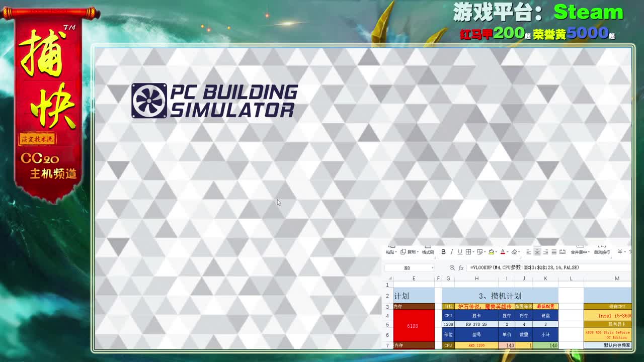644x362 pixels.
Task: Click the cell style brush icon
Action: coord(479,252)
